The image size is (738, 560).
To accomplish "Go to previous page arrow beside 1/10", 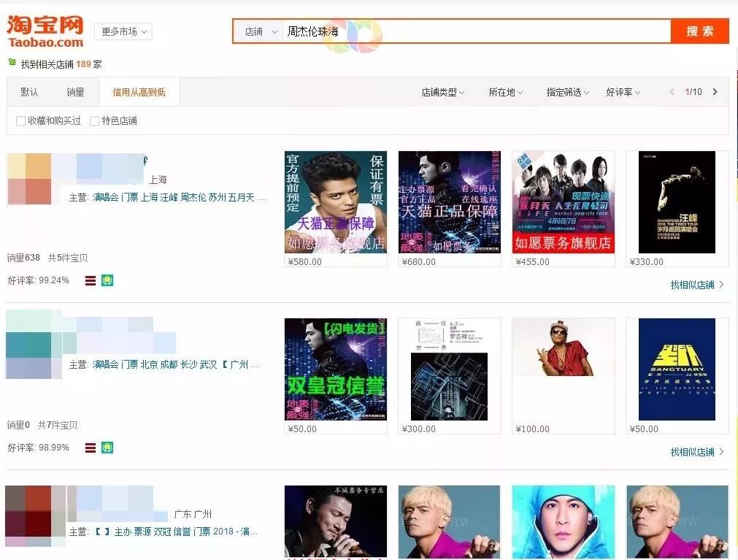I will 672,92.
